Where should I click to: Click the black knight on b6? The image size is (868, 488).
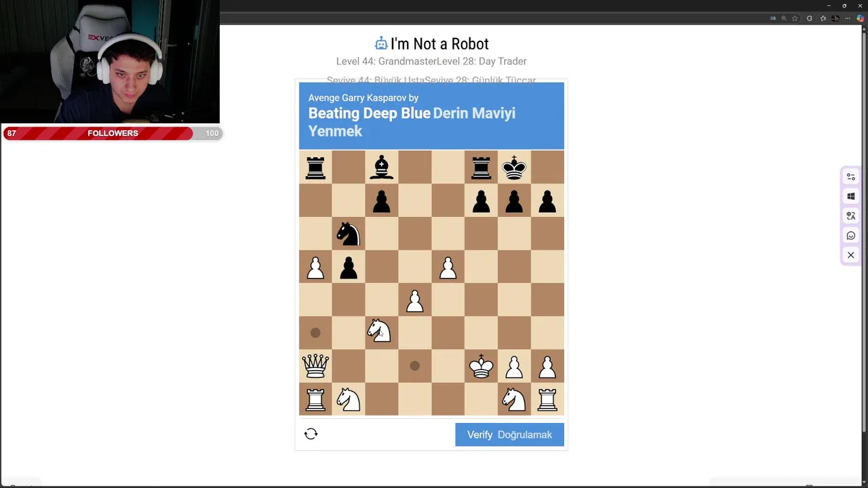tap(348, 234)
